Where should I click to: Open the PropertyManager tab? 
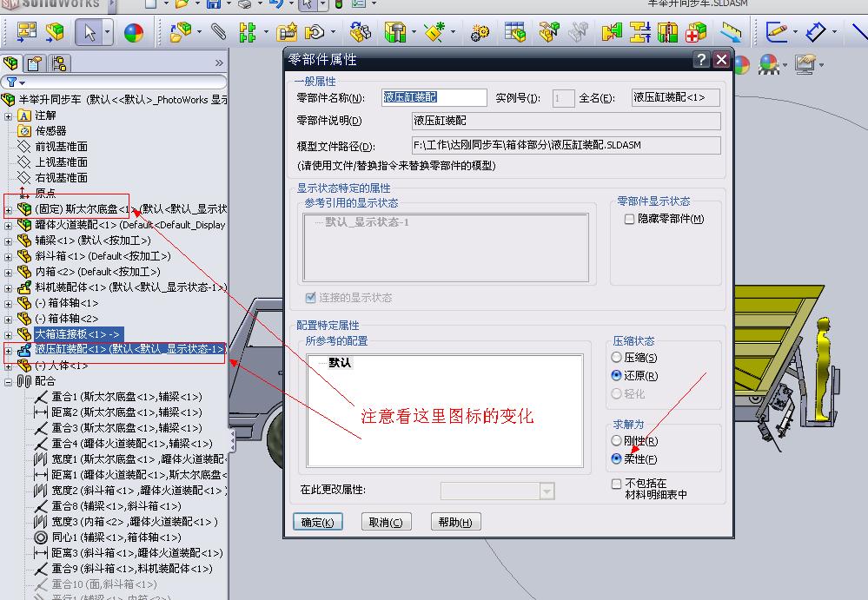pos(33,63)
